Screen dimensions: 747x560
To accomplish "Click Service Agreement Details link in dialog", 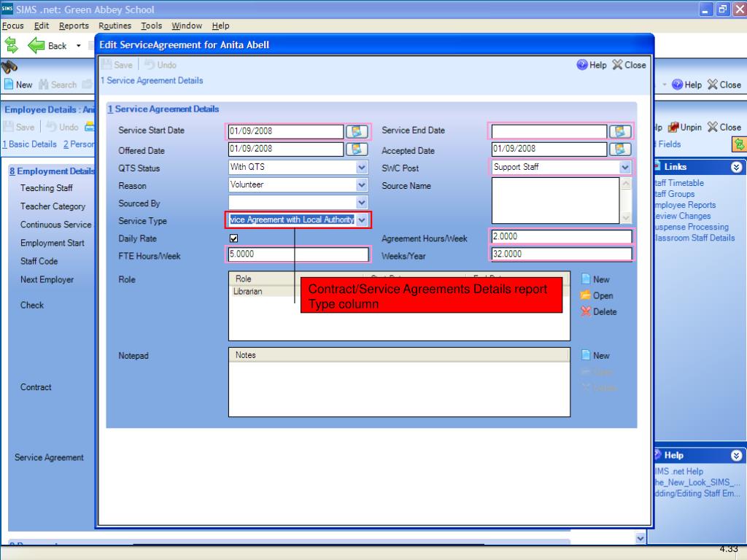I will tap(152, 80).
